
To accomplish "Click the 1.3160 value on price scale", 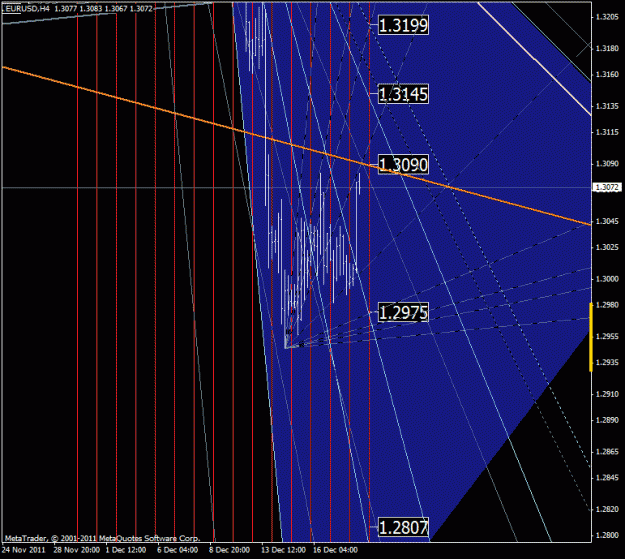I will coord(607,74).
